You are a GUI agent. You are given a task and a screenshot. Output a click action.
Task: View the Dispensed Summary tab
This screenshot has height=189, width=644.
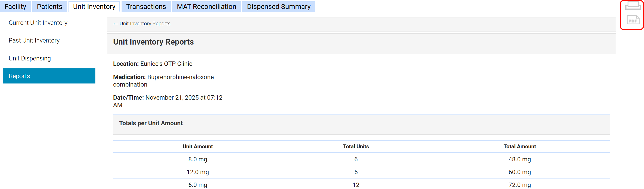[x=279, y=7]
